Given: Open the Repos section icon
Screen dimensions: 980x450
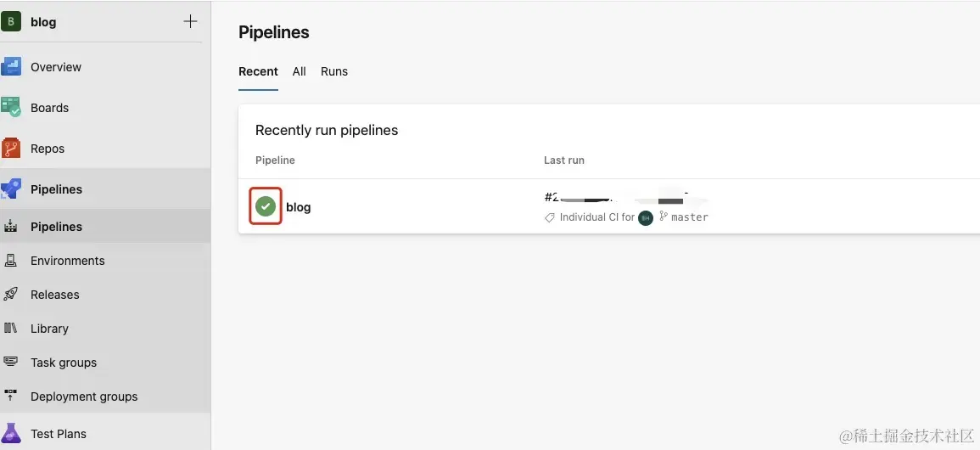Looking at the screenshot, I should (x=11, y=149).
